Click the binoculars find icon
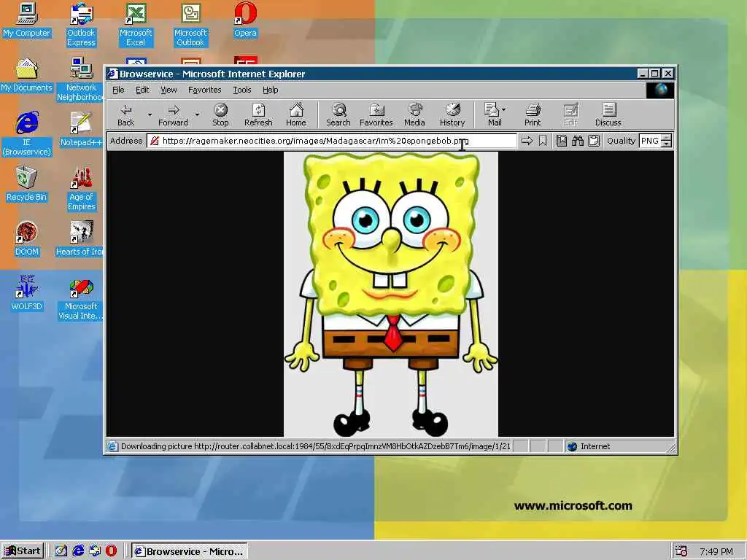The width and height of the screenshot is (747, 560). coord(578,141)
